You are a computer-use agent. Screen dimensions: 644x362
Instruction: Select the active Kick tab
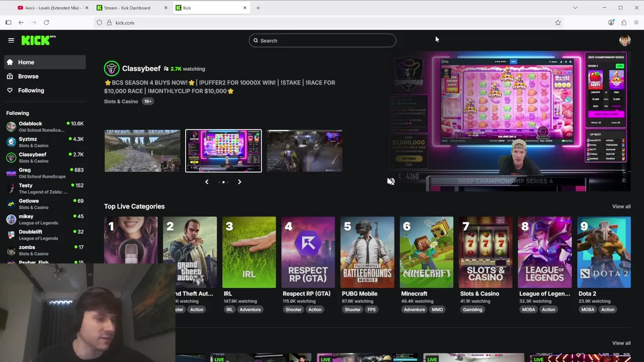[211, 8]
